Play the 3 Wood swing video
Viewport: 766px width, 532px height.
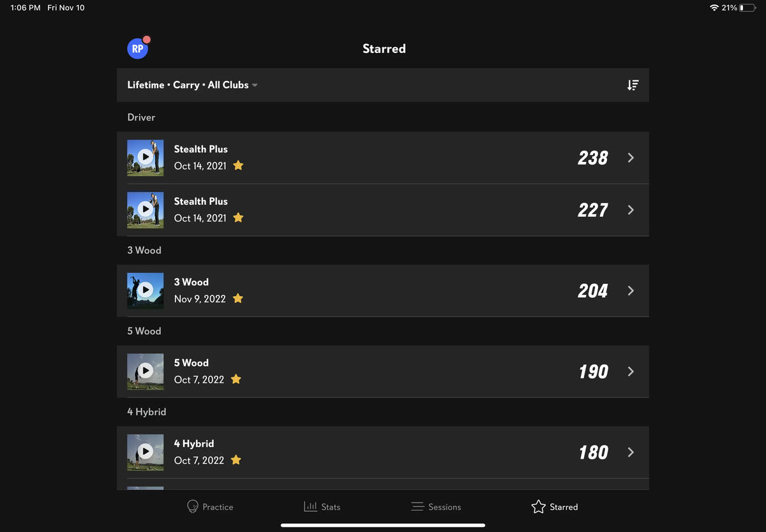click(146, 291)
